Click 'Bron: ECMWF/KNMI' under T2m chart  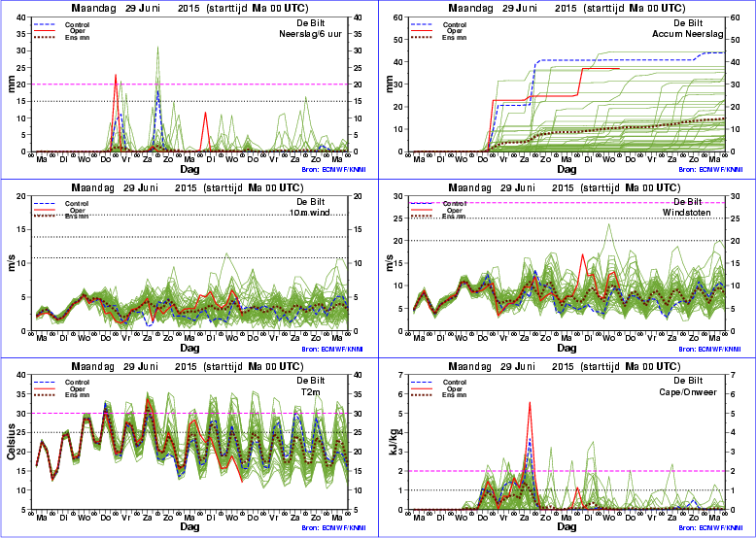[332, 527]
